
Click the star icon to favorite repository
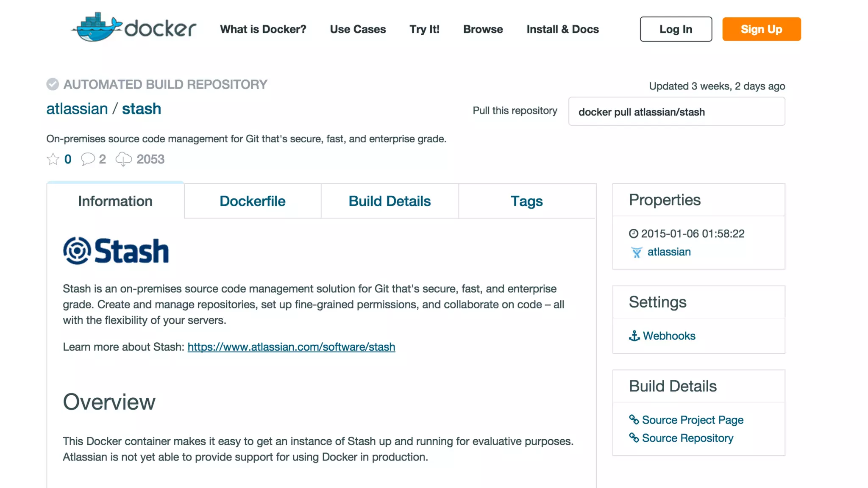click(53, 159)
